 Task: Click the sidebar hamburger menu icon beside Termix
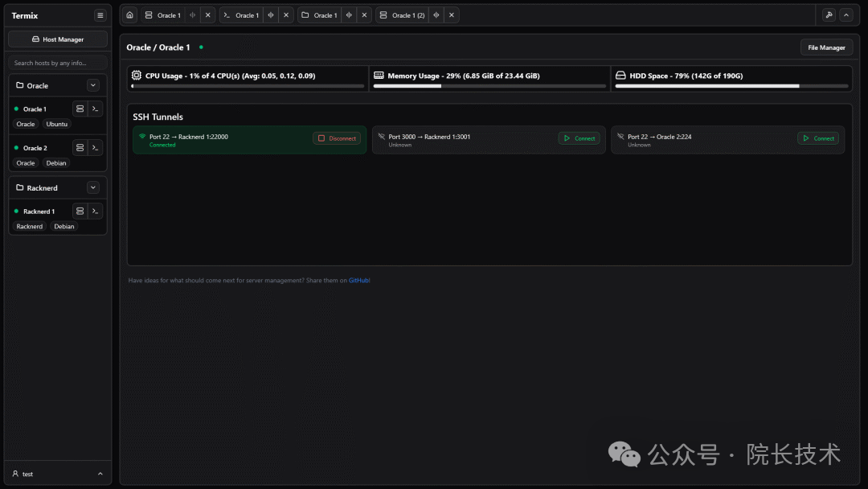coord(100,15)
